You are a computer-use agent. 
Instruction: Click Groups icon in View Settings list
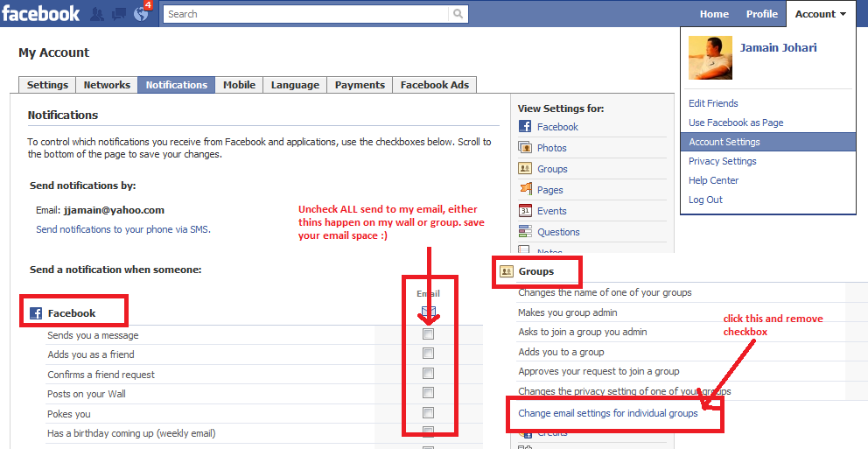[x=525, y=168]
